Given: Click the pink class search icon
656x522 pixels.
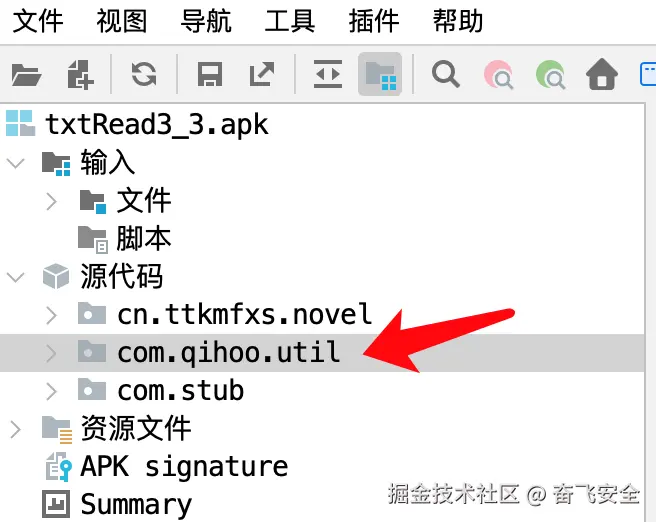Looking at the screenshot, I should [x=498, y=75].
